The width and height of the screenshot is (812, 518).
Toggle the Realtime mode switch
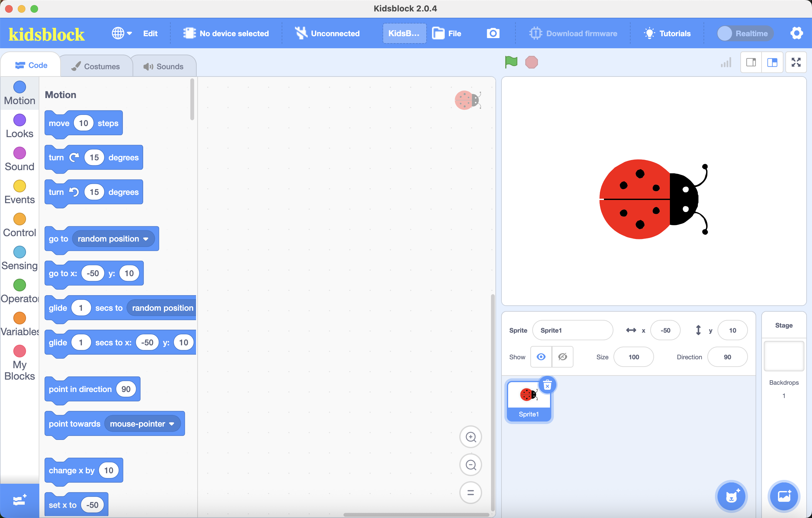click(745, 33)
